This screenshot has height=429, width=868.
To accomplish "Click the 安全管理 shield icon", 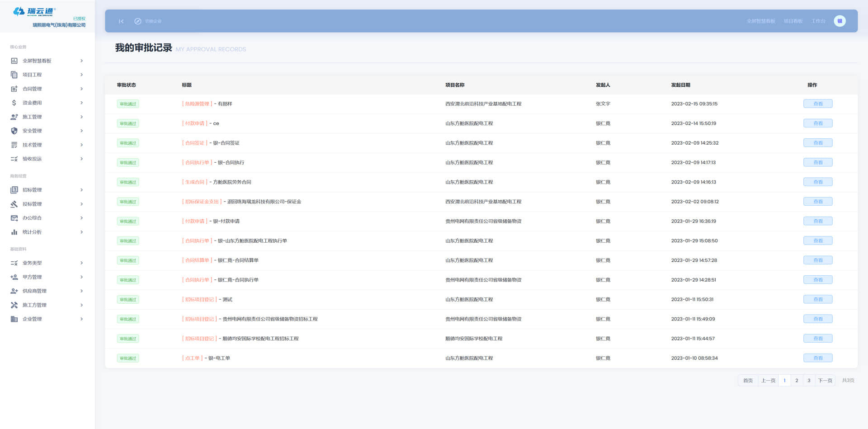I will (x=14, y=131).
